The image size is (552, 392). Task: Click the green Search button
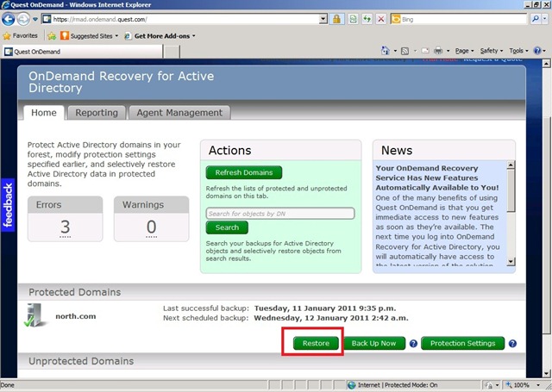[x=227, y=227]
